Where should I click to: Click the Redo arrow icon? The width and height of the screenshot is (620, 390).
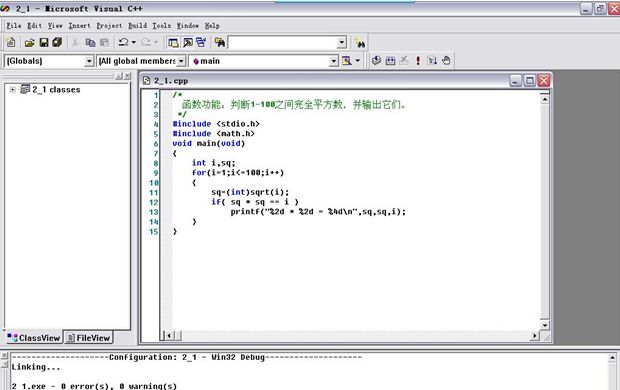pyautogui.click(x=146, y=42)
